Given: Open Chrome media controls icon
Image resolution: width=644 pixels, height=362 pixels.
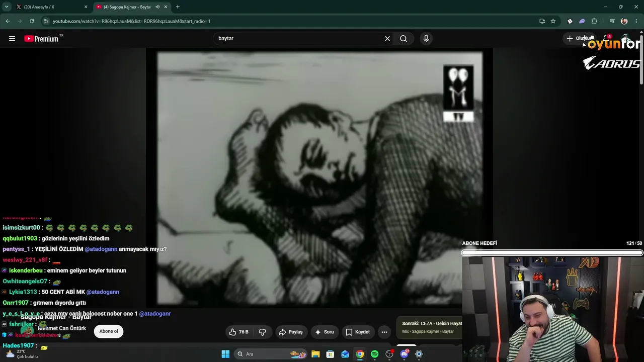Looking at the screenshot, I should tap(612, 21).
